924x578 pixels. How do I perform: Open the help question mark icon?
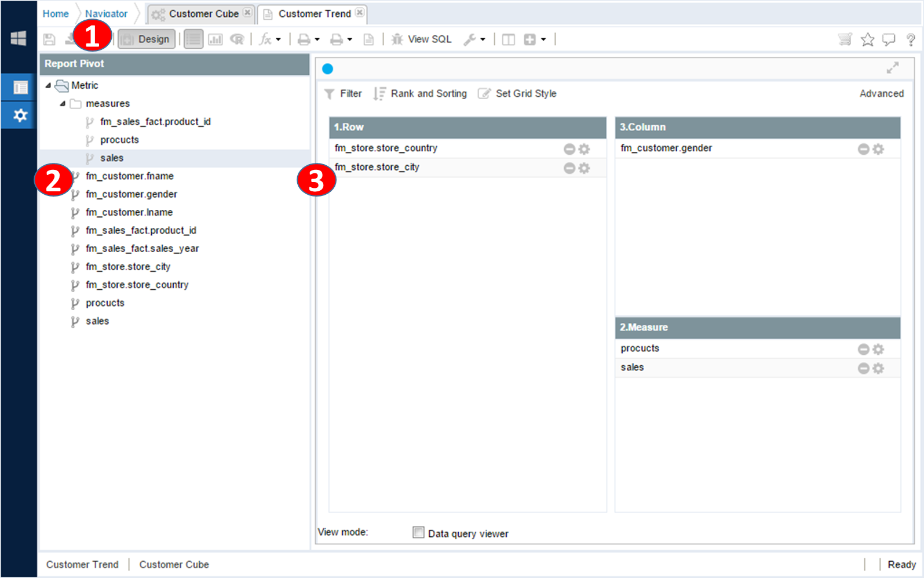[911, 39]
